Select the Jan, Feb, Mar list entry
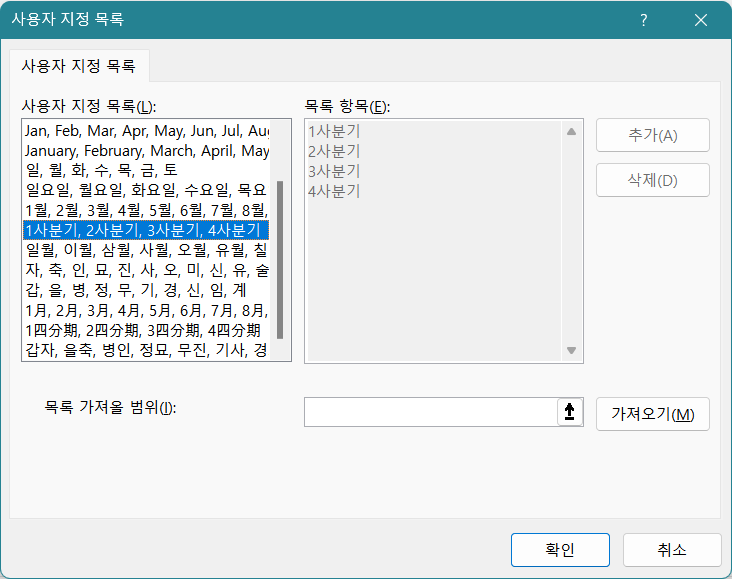732x579 pixels. [x=146, y=131]
